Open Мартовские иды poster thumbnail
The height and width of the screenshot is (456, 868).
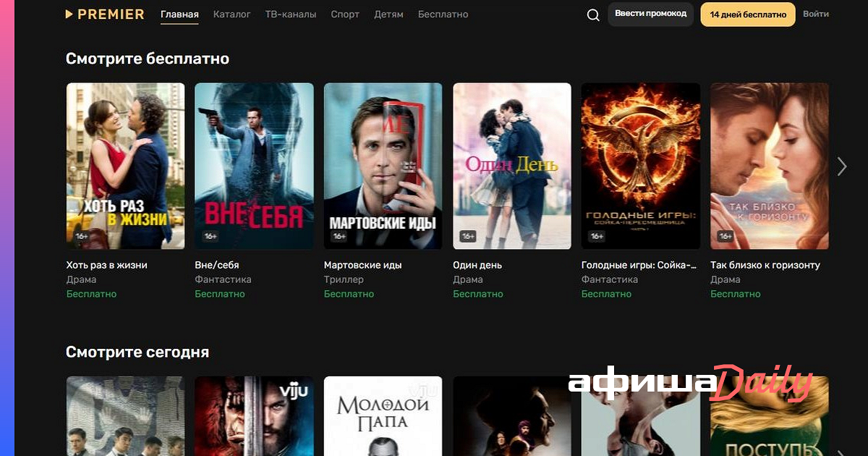383,166
